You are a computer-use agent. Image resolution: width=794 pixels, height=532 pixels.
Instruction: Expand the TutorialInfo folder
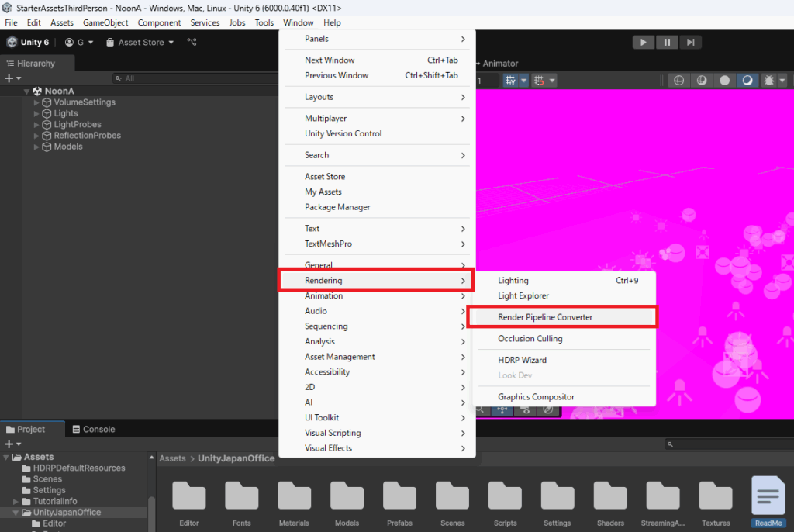click(16, 502)
